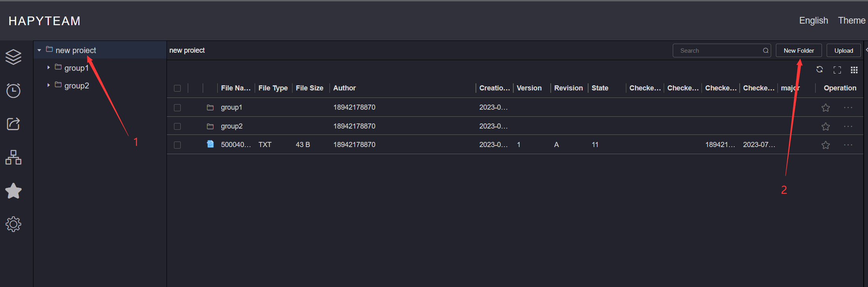Select group1 in the tree
This screenshot has height=287, width=868.
pyautogui.click(x=76, y=68)
